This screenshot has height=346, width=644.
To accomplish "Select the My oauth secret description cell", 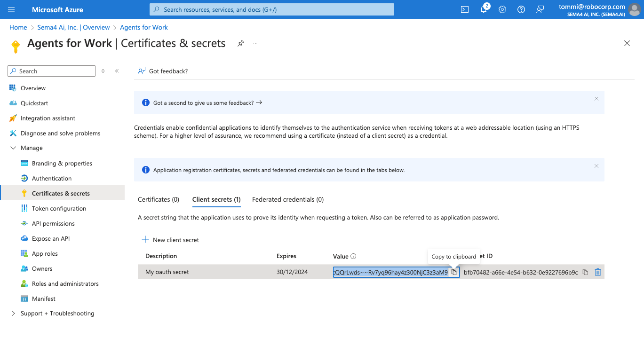I will (x=167, y=272).
